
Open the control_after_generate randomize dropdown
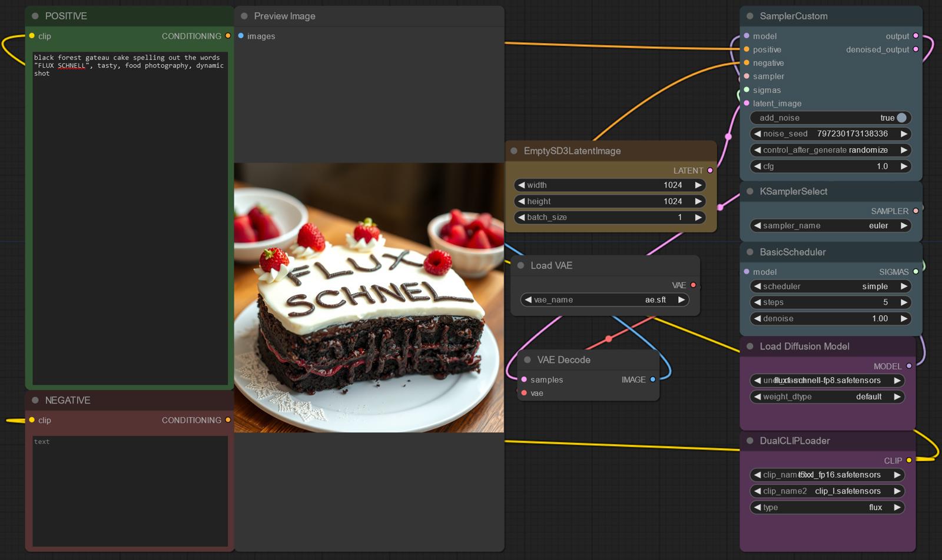[x=830, y=150]
